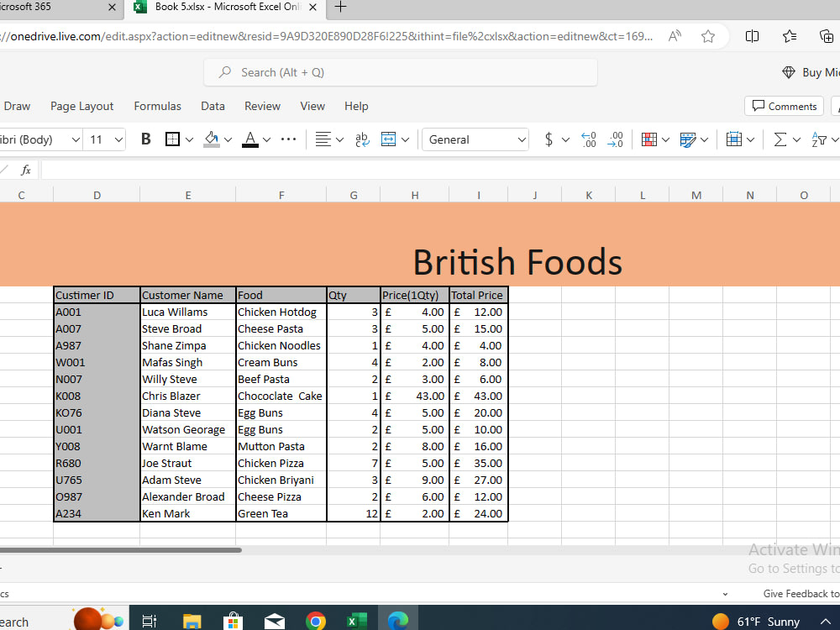Viewport: 840px width, 630px height.
Task: Close the Book 5.xlsx tab
Action: 313,7
